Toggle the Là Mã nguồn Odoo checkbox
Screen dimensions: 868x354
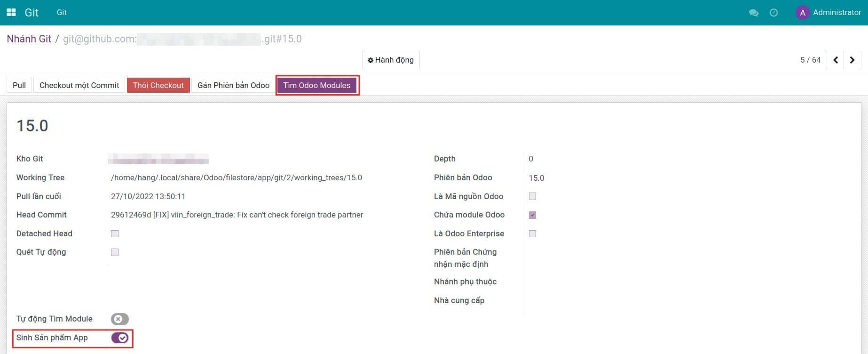532,196
